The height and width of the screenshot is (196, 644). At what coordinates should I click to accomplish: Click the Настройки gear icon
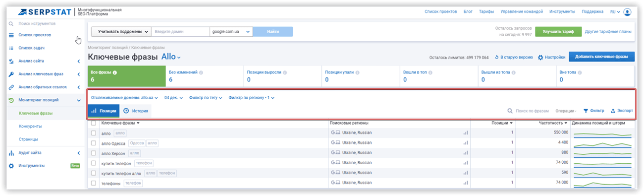click(x=540, y=58)
